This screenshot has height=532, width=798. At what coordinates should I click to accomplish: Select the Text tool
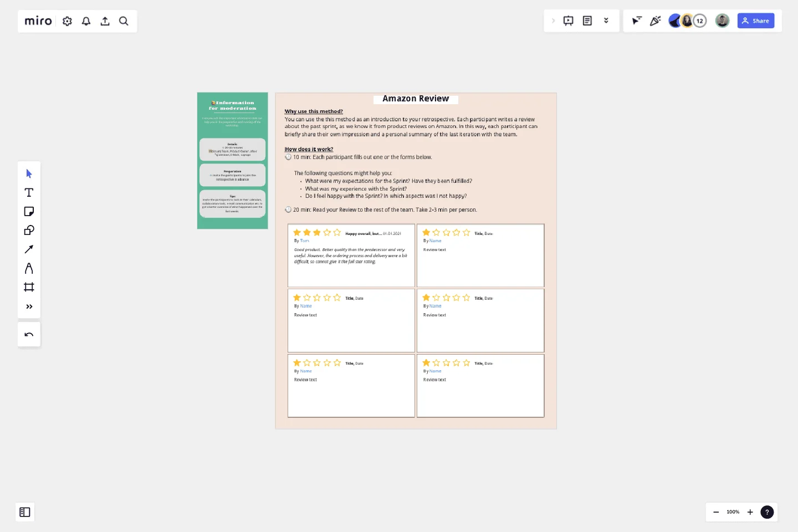click(29, 192)
